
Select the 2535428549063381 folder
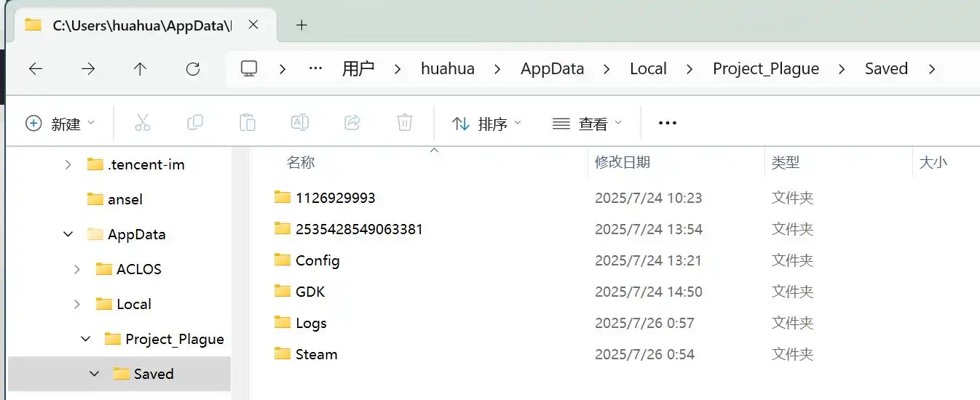[x=359, y=228]
